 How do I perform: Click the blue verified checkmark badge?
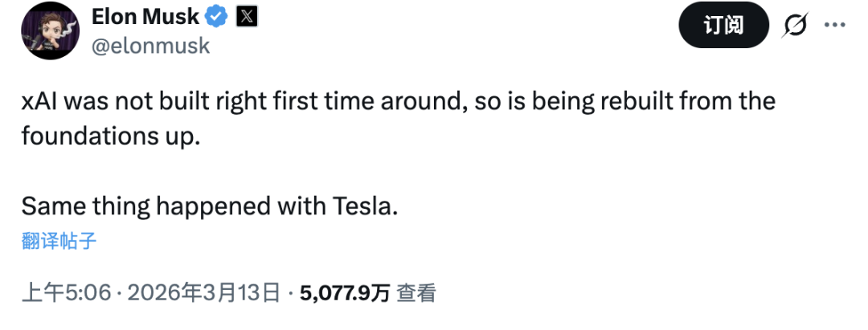coord(217,15)
